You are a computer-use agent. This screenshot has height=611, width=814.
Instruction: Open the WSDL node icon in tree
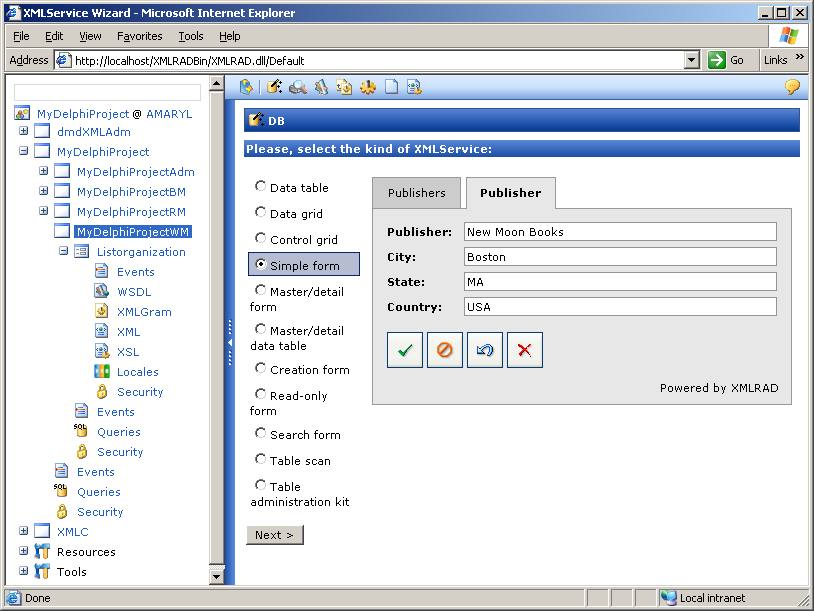pyautogui.click(x=102, y=291)
